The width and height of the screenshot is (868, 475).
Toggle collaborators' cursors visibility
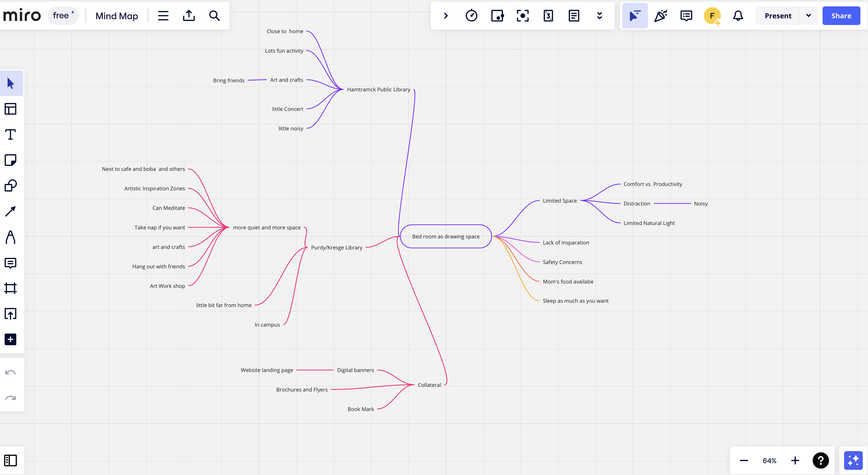(x=634, y=16)
